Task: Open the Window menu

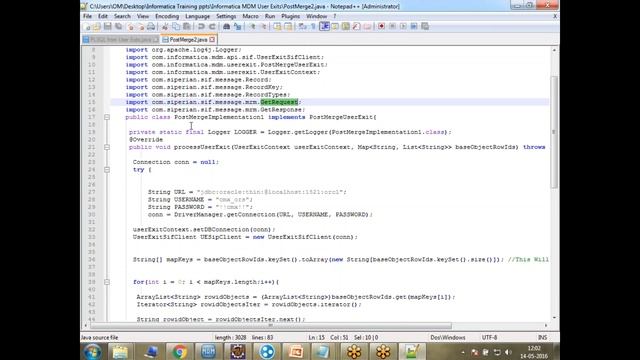Action: [x=317, y=16]
